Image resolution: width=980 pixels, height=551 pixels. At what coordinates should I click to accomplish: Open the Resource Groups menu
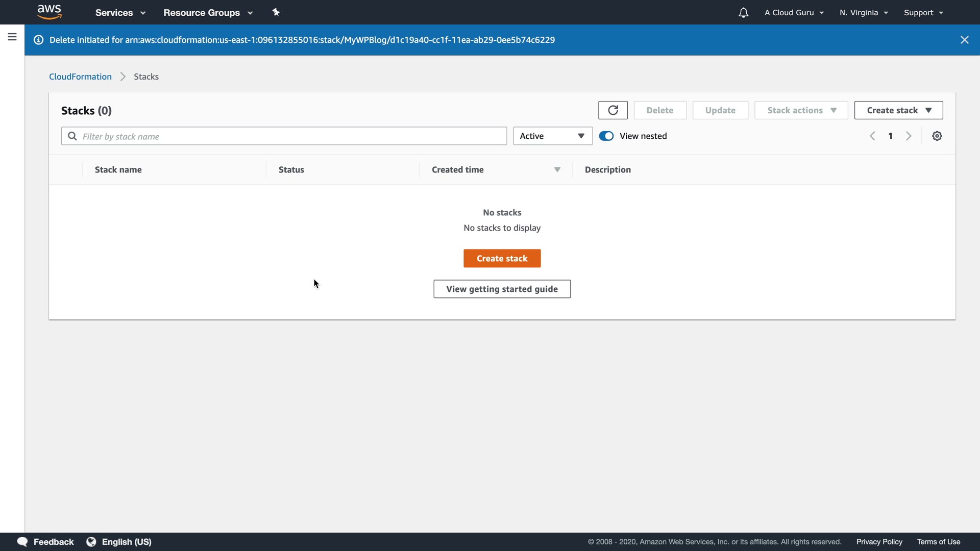click(x=208, y=13)
